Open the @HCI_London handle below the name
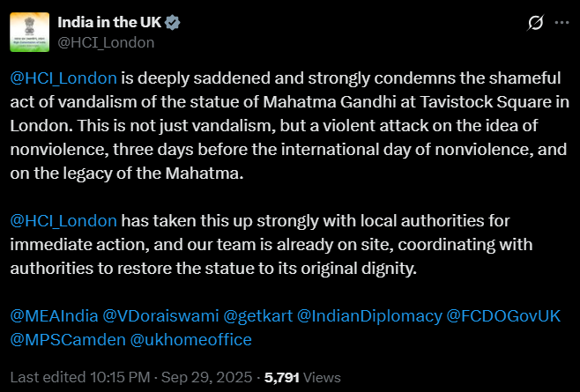The image size is (580, 392). pos(107,41)
